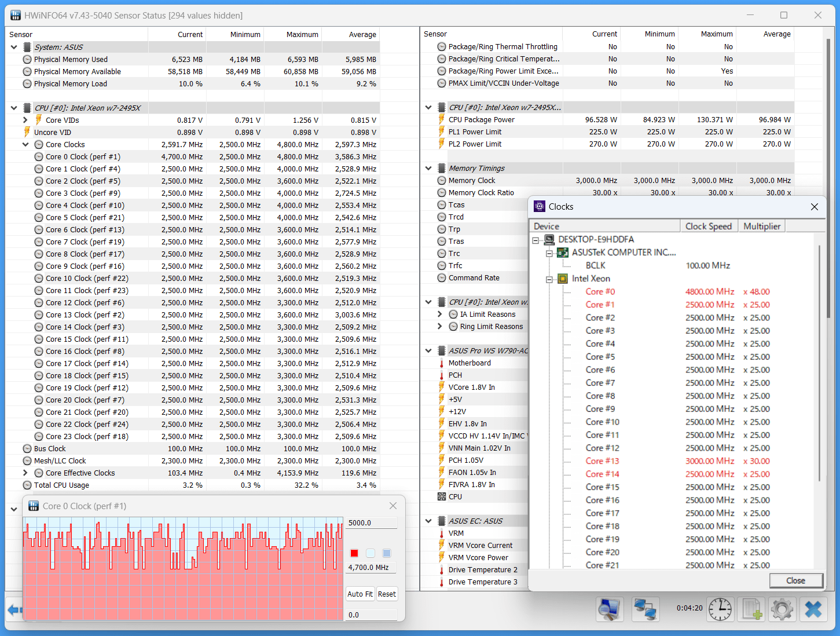840x636 pixels.
Task: Open sensor settings gear icon
Action: 782,609
